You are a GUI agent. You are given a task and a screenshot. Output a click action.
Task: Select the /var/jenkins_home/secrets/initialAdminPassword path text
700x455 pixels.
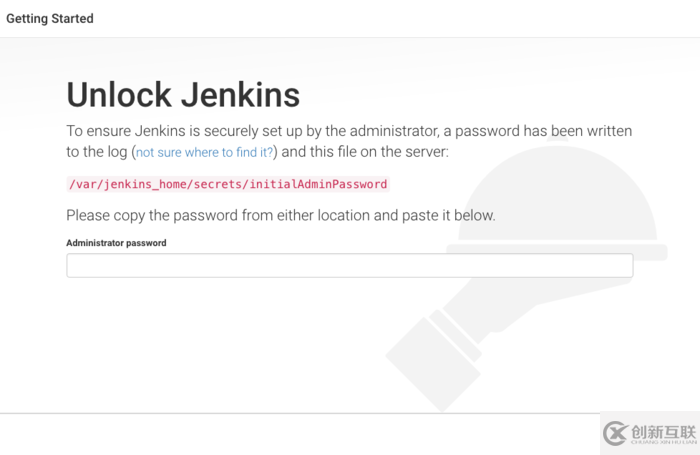pyautogui.click(x=228, y=184)
